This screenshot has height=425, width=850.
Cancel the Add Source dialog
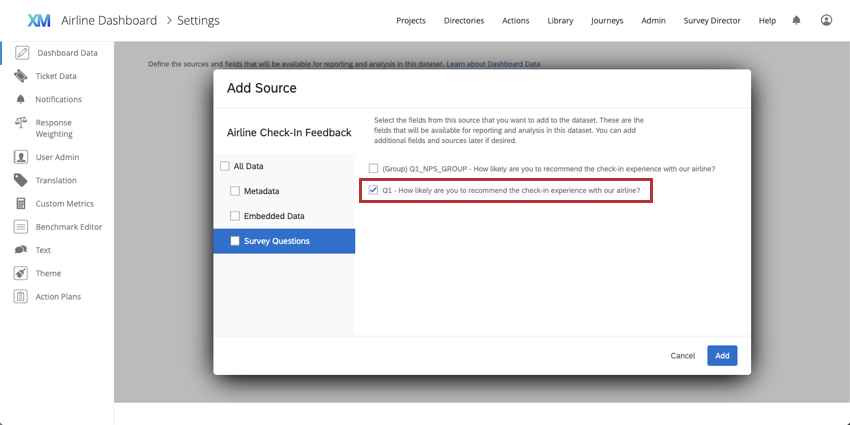682,356
